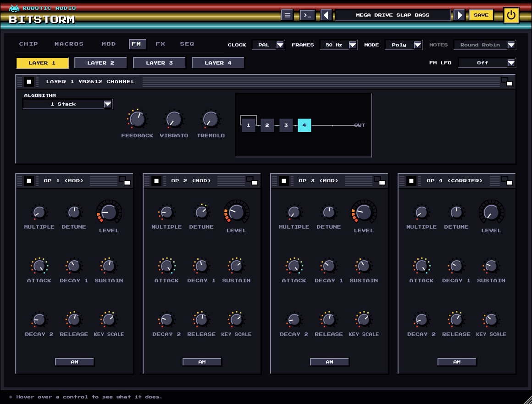Select the FM tab
Viewport: 532px width, 404px height.
click(137, 44)
